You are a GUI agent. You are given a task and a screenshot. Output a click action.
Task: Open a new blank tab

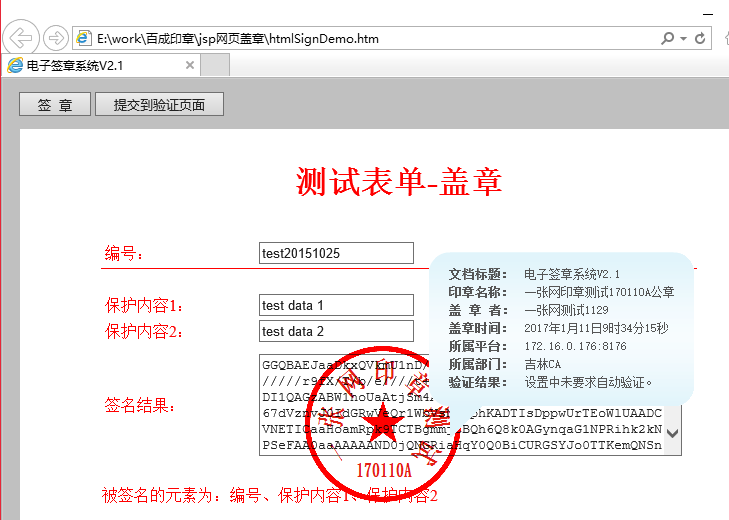click(216, 66)
